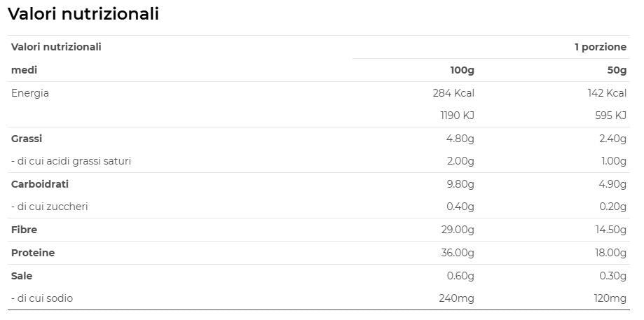Click the '1190 KJ' energy value

456,116
